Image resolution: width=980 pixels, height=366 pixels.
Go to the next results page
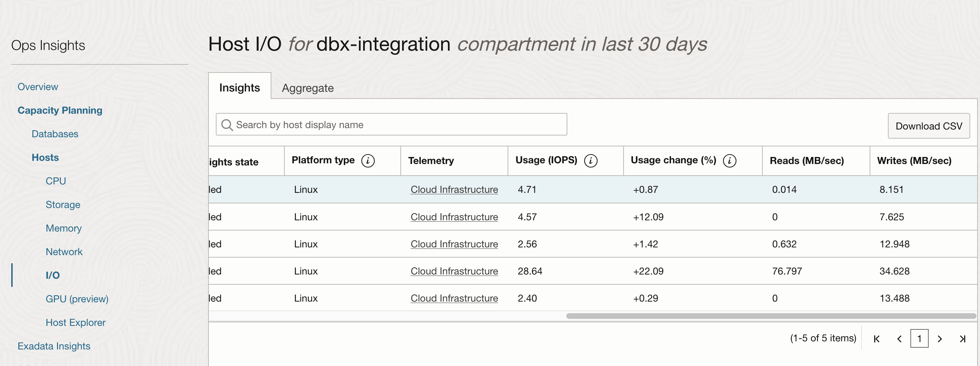(x=940, y=339)
